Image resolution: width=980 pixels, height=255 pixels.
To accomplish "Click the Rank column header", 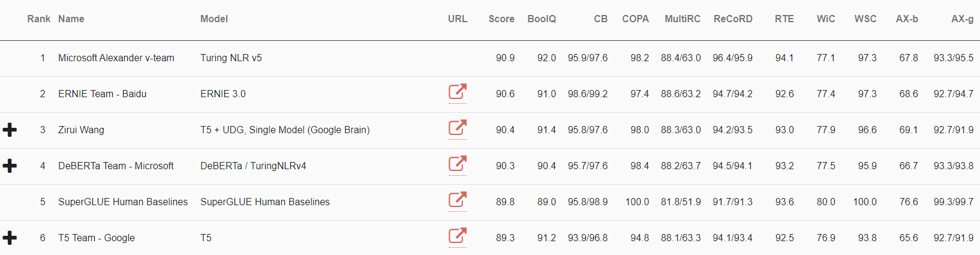I will (x=38, y=19).
